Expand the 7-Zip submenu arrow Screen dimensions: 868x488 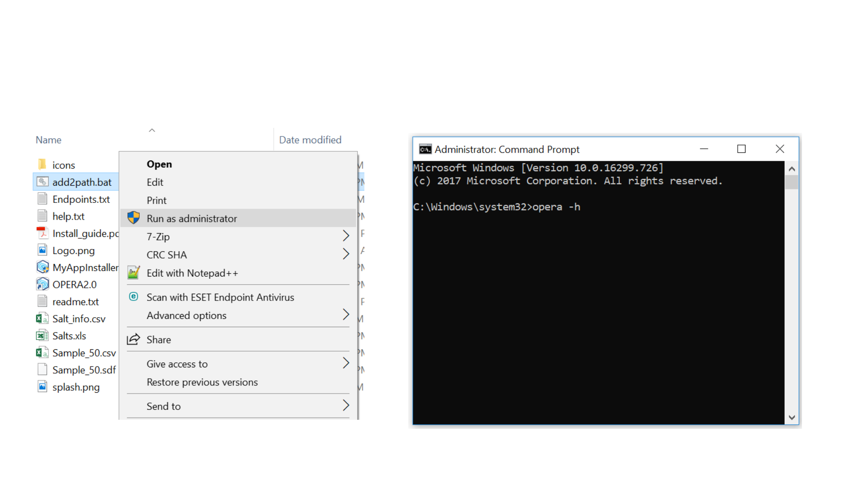(x=346, y=236)
